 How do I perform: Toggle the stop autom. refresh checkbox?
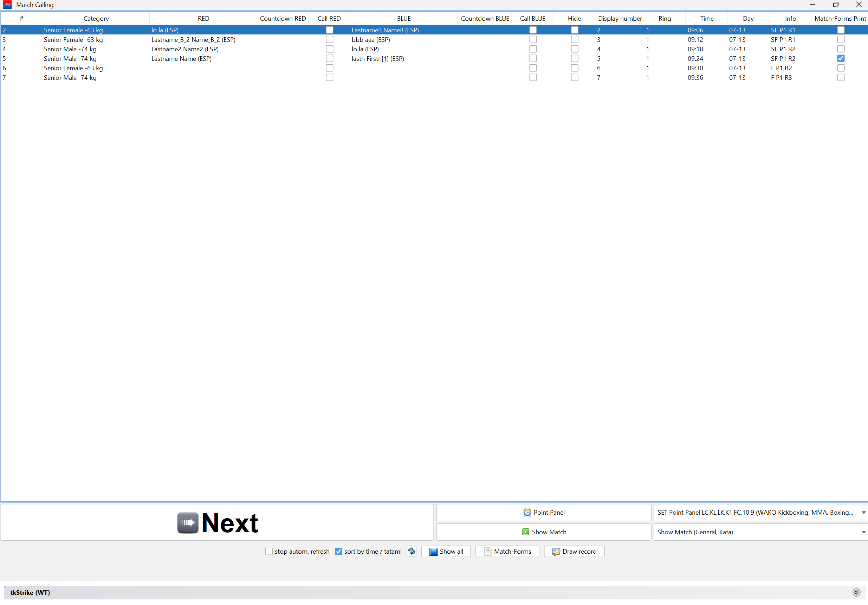(269, 551)
